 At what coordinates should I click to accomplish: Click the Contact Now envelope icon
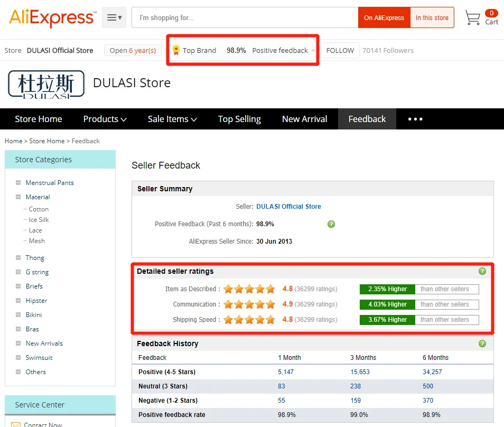(16, 425)
